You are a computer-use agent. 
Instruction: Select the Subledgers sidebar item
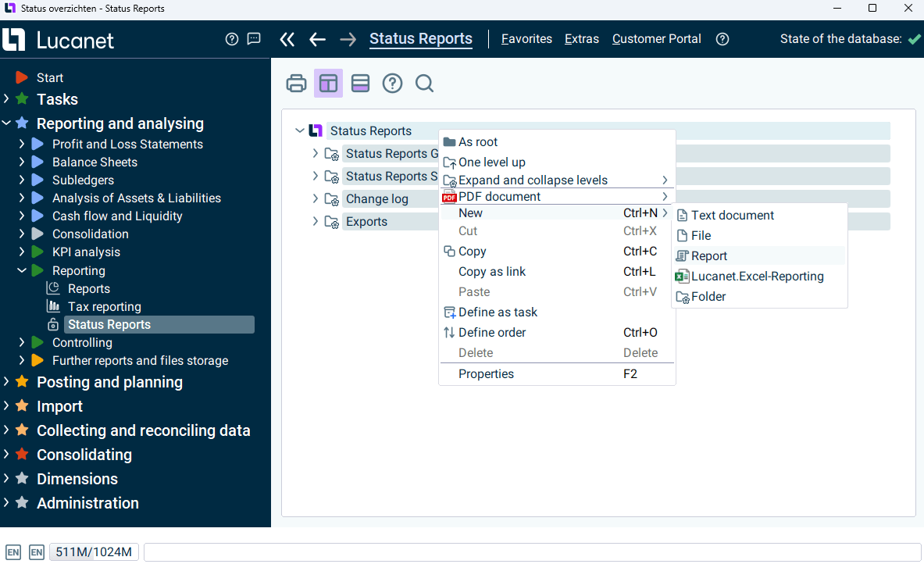click(83, 180)
